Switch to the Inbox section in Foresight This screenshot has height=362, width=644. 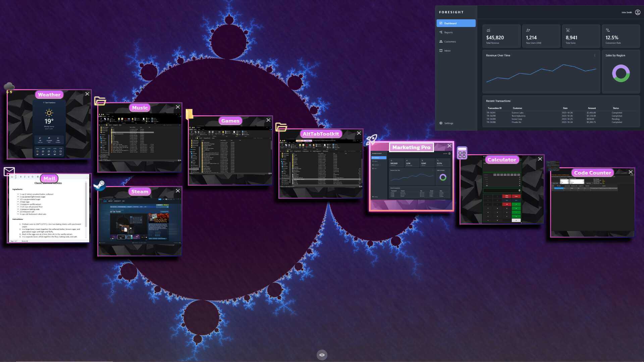pyautogui.click(x=447, y=50)
